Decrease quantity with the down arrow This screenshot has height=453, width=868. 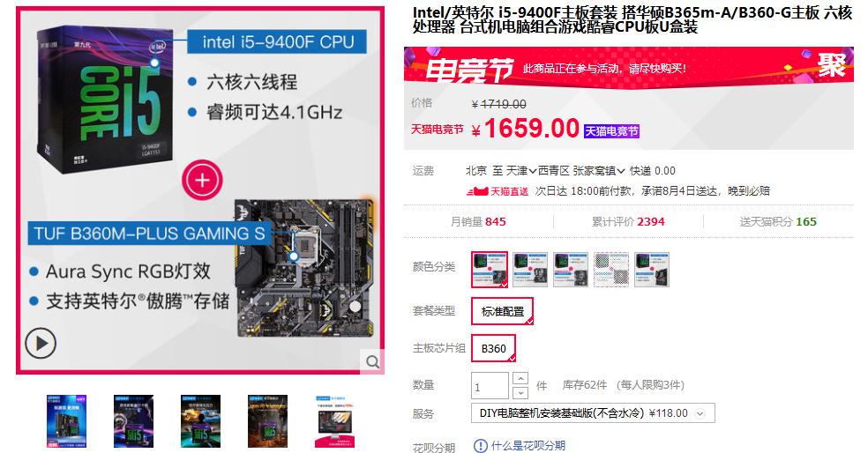click(520, 393)
